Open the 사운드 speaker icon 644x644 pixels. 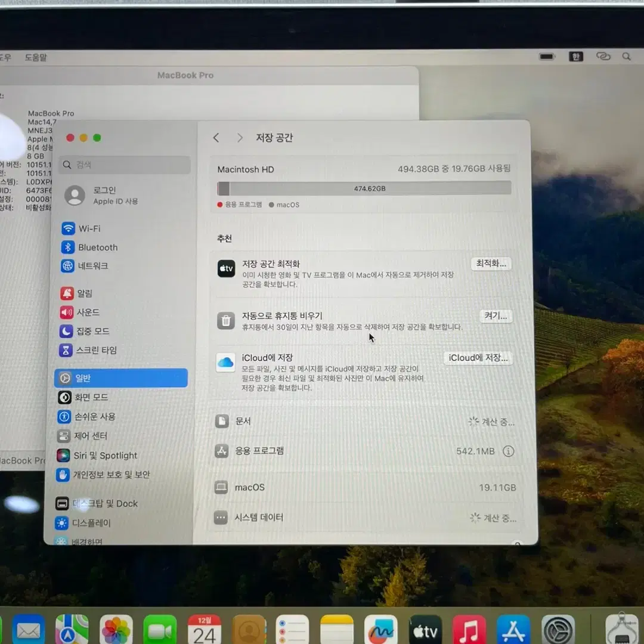click(67, 312)
